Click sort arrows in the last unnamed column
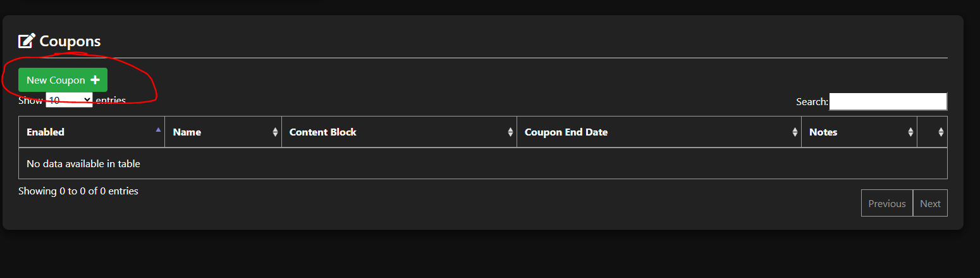Screen dimensions: 980x278 pyautogui.click(x=941, y=132)
